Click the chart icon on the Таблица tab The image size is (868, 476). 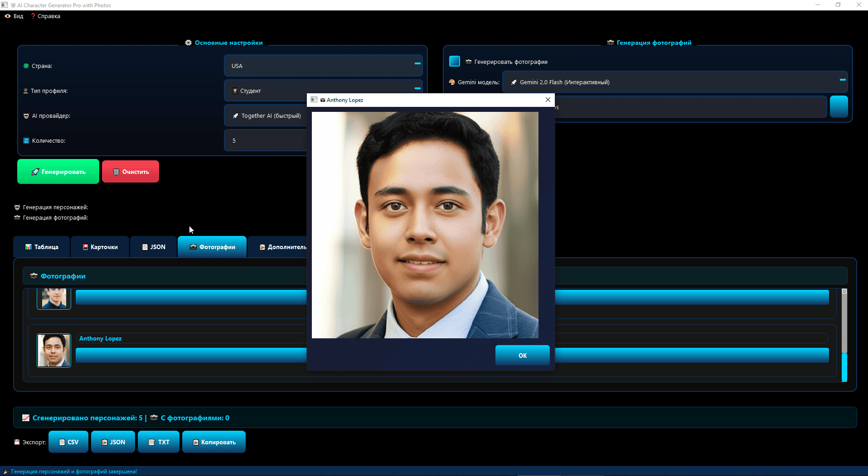[29, 247]
